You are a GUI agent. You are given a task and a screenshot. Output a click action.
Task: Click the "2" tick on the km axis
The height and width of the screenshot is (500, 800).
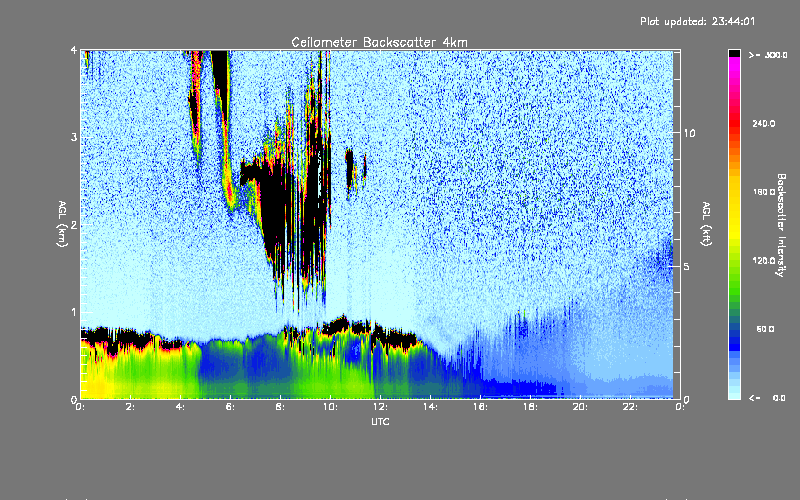74,224
